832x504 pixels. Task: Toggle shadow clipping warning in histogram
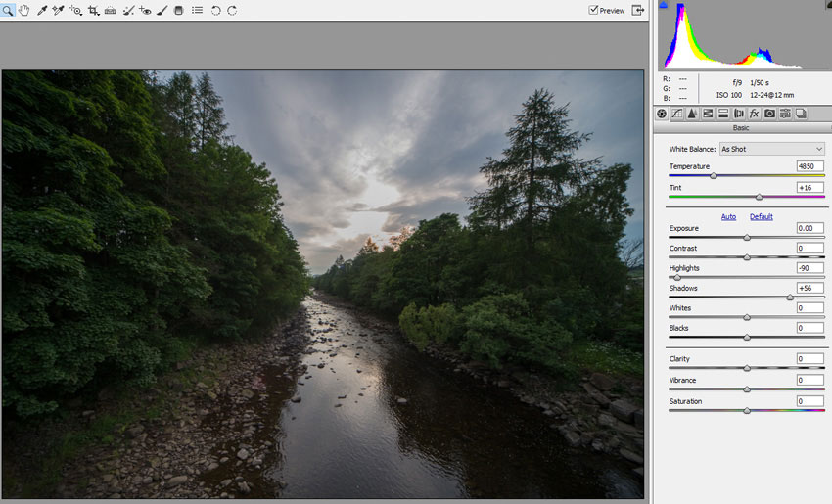[664, 5]
